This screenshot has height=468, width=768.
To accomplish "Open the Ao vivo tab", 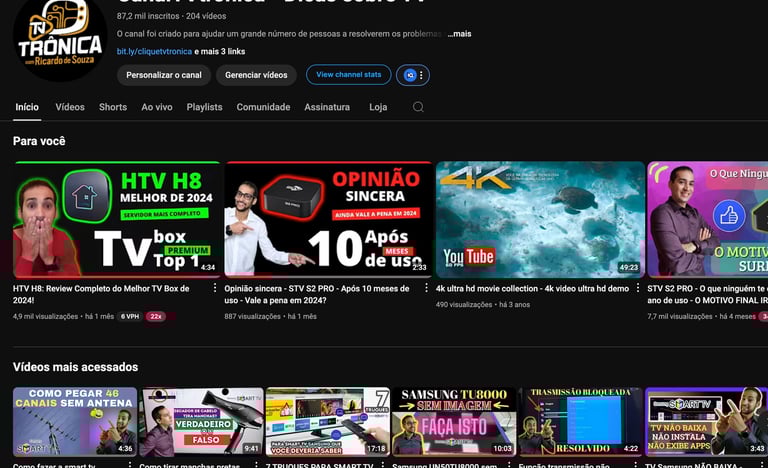I will [157, 107].
